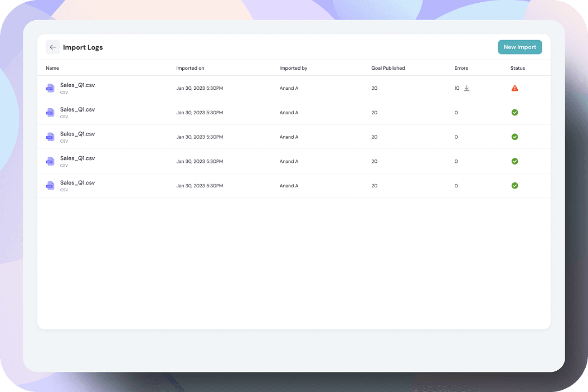
Task: Click the CSV file icon in the first row
Action: (x=50, y=88)
